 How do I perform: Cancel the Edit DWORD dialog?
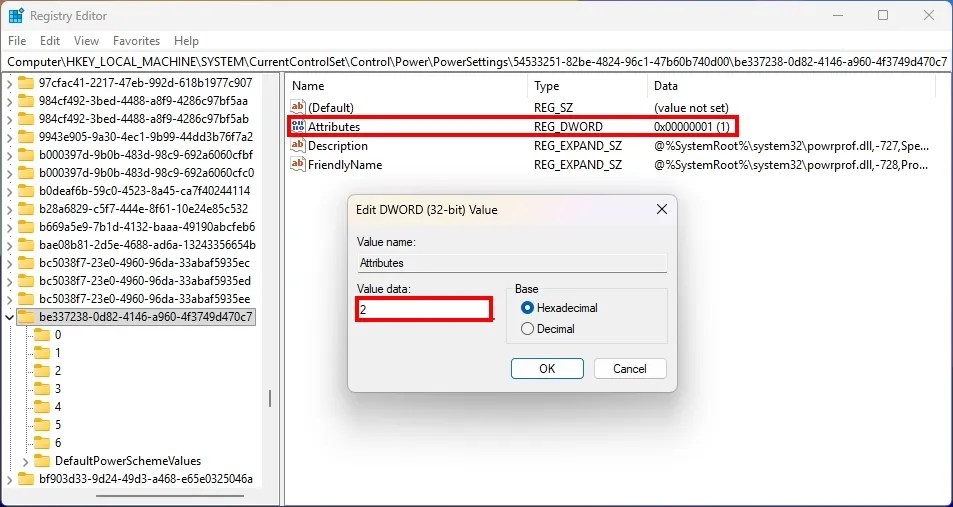click(x=630, y=368)
